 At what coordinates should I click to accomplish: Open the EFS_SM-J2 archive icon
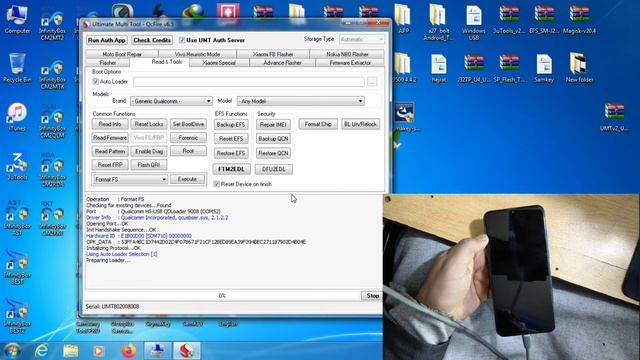click(544, 19)
